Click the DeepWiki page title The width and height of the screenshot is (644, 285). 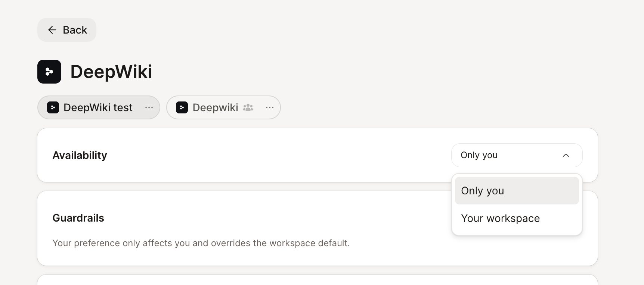click(111, 72)
